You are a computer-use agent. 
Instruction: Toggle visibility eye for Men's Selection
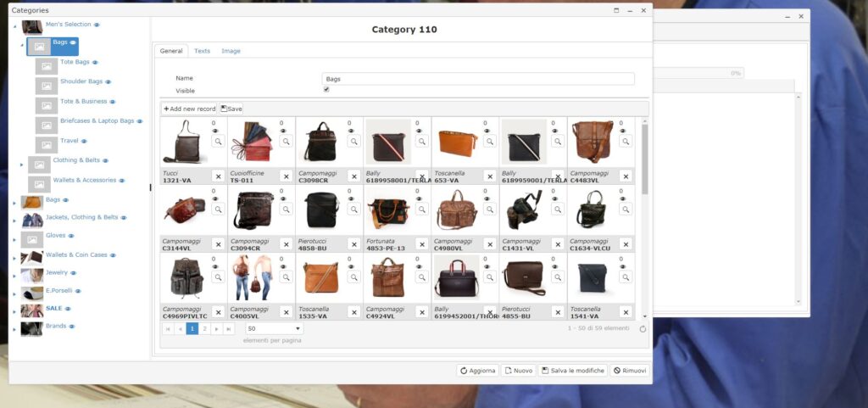click(x=97, y=25)
